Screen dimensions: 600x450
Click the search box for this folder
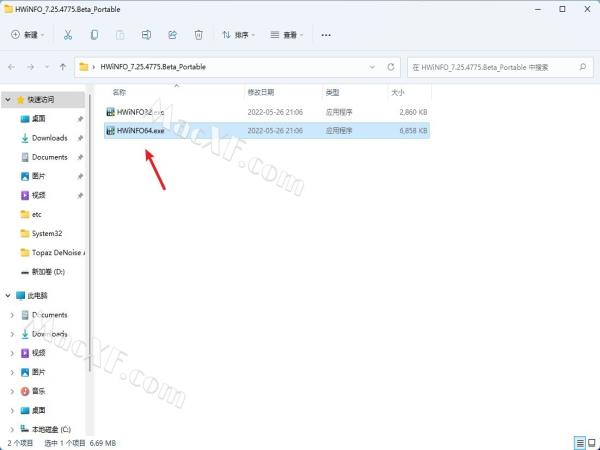[x=501, y=67]
